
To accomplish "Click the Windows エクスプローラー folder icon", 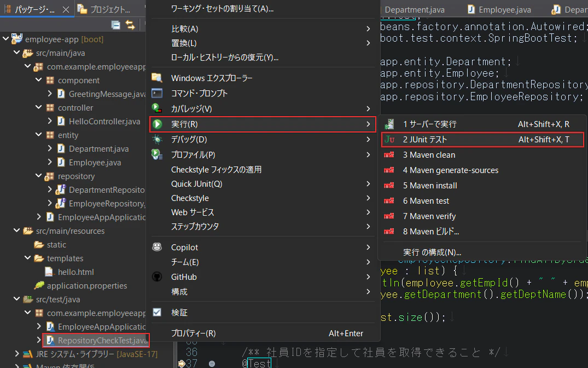I will [x=157, y=78].
